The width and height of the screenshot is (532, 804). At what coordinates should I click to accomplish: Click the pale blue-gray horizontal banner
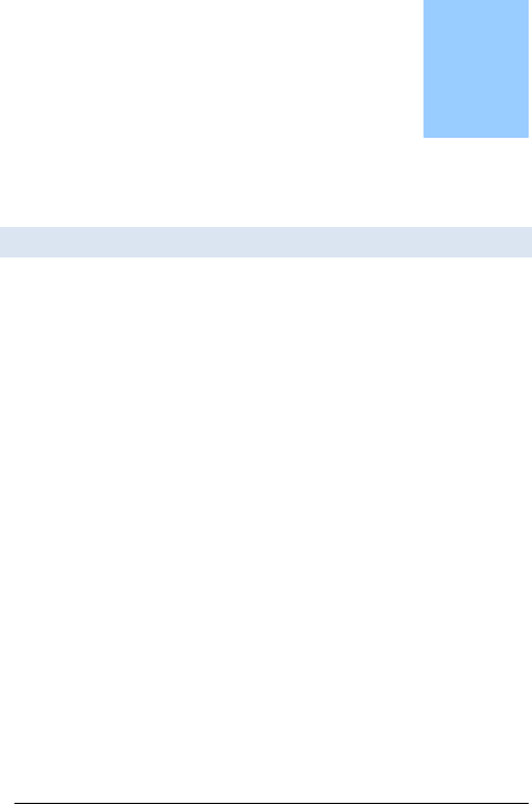(266, 242)
